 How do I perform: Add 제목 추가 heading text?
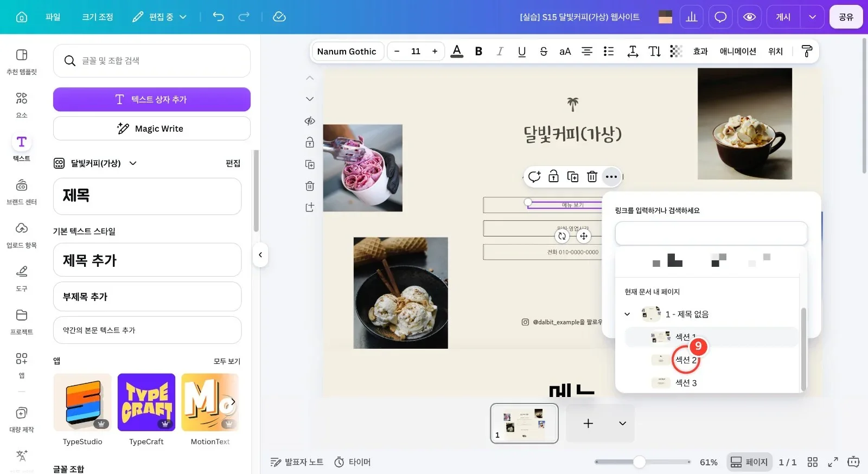coord(147,260)
